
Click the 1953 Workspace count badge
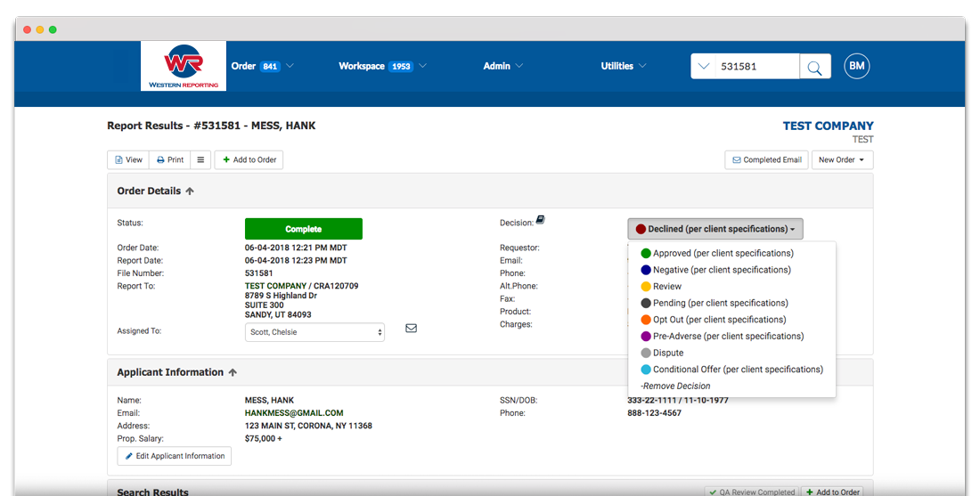click(x=401, y=67)
